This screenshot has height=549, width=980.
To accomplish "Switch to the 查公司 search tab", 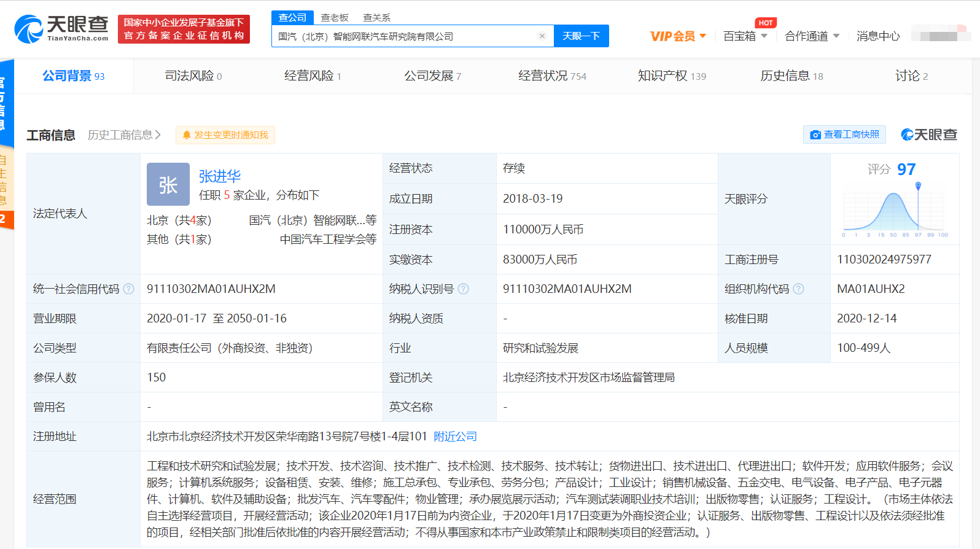I will pos(292,18).
